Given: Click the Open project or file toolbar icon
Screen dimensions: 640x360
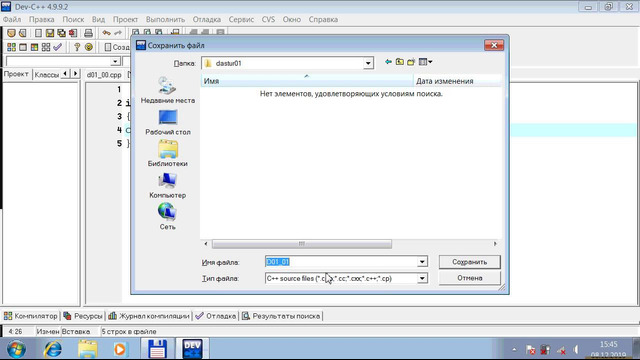Looking at the screenshot, I should coord(22,33).
